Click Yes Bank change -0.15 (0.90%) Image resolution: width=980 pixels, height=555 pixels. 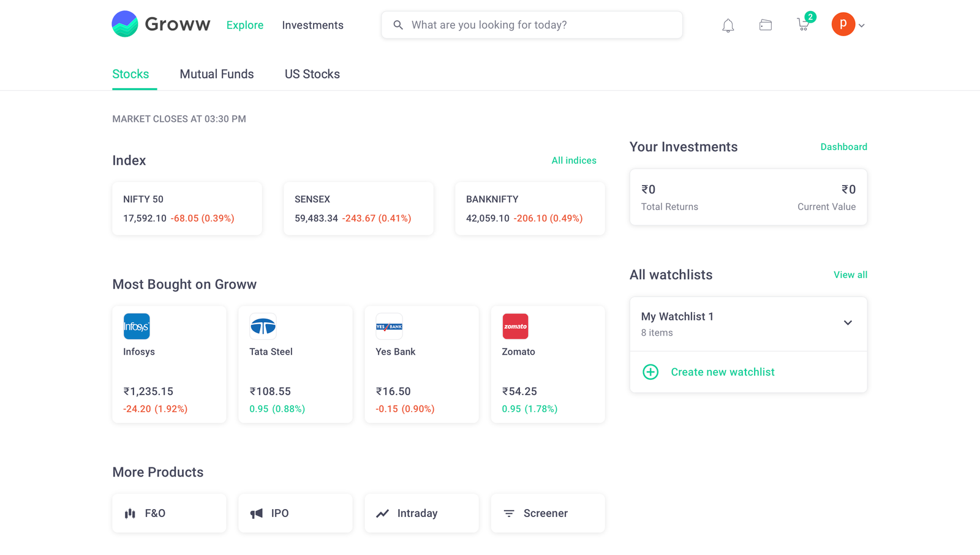coord(405,409)
